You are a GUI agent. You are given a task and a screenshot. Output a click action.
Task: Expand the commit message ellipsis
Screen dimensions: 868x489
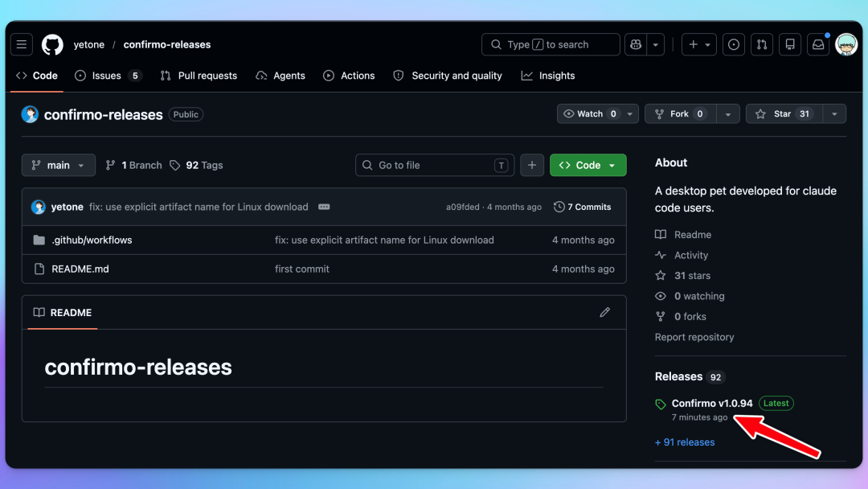[x=324, y=207]
